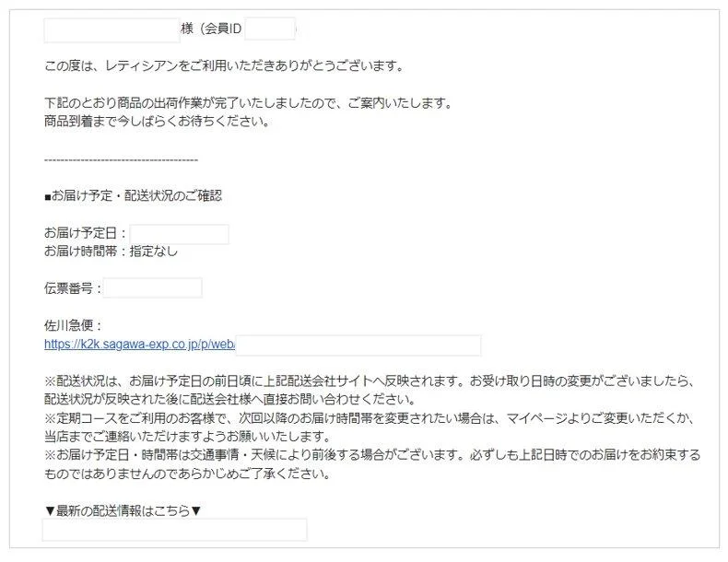Screen dimensions: 728x562
Task: Click the ▼最新の配送情報はこちら▼ text
Action: tap(123, 511)
